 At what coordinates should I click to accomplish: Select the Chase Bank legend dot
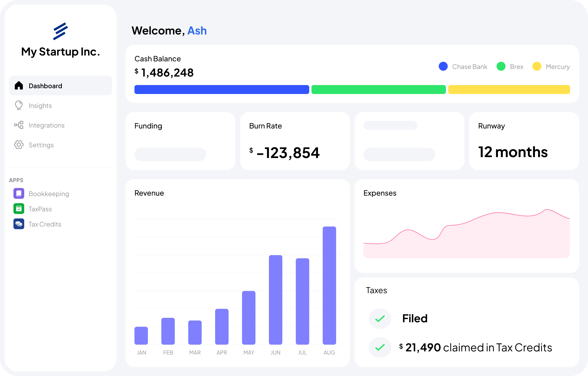pyautogui.click(x=443, y=66)
